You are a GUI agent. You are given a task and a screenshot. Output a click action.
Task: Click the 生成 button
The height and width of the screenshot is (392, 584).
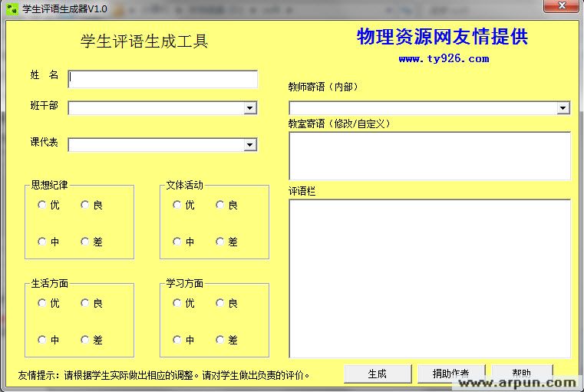[378, 374]
